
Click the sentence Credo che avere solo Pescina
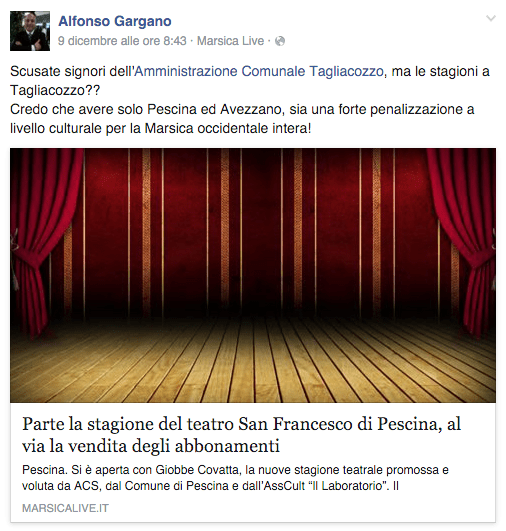(242, 110)
